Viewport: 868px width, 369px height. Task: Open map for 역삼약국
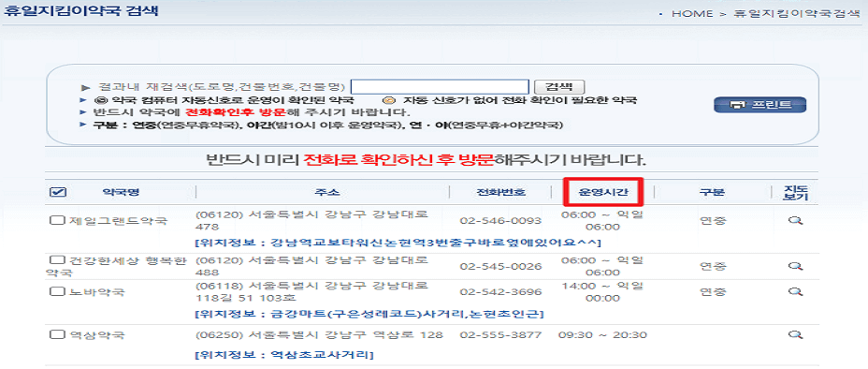tap(795, 334)
